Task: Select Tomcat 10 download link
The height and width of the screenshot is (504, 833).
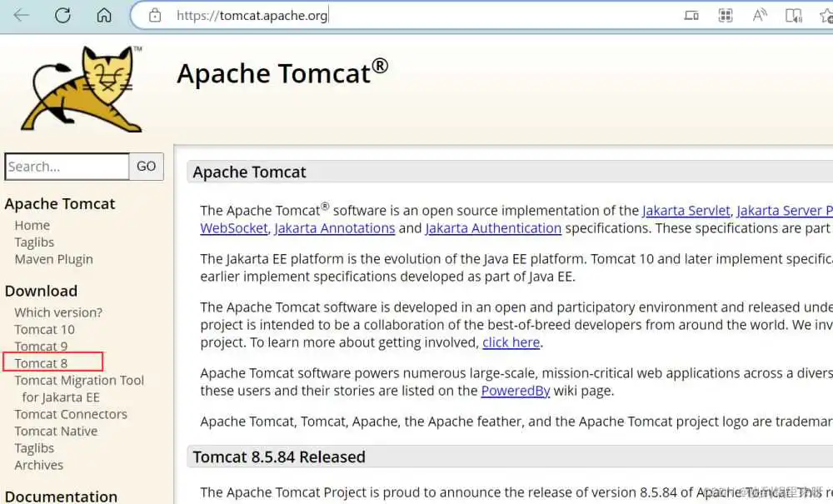Action: click(x=45, y=329)
